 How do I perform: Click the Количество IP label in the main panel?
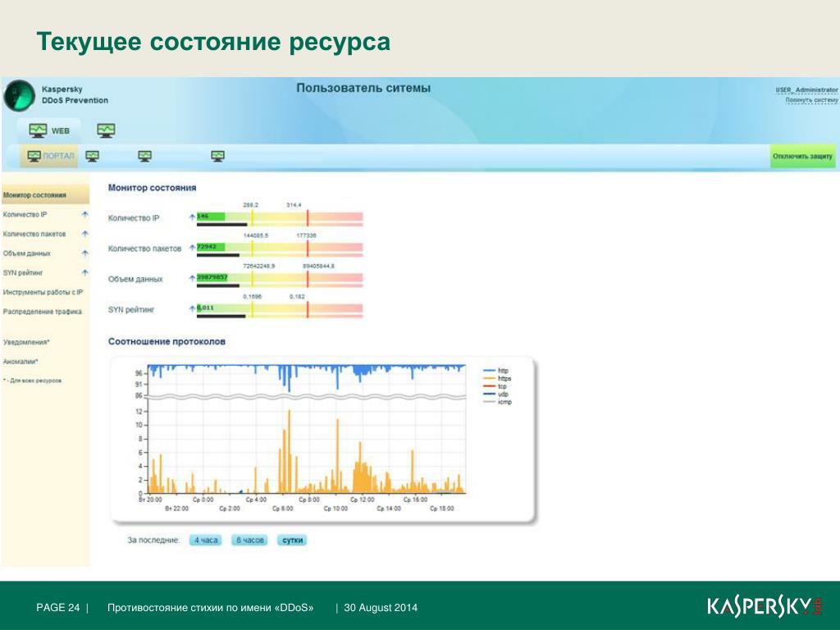pyautogui.click(x=134, y=218)
